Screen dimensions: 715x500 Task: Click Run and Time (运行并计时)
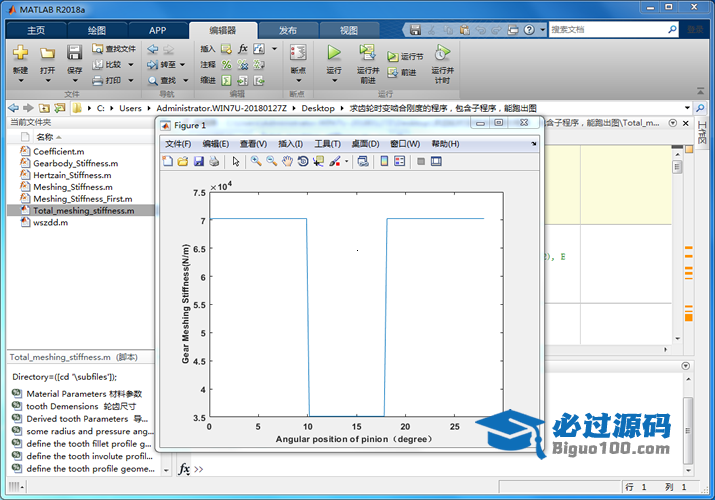click(x=442, y=64)
